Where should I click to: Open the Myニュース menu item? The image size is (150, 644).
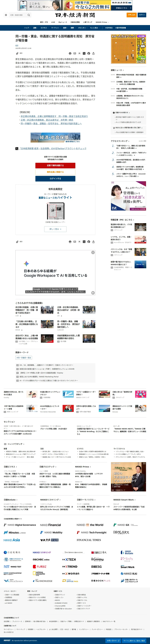63,22
